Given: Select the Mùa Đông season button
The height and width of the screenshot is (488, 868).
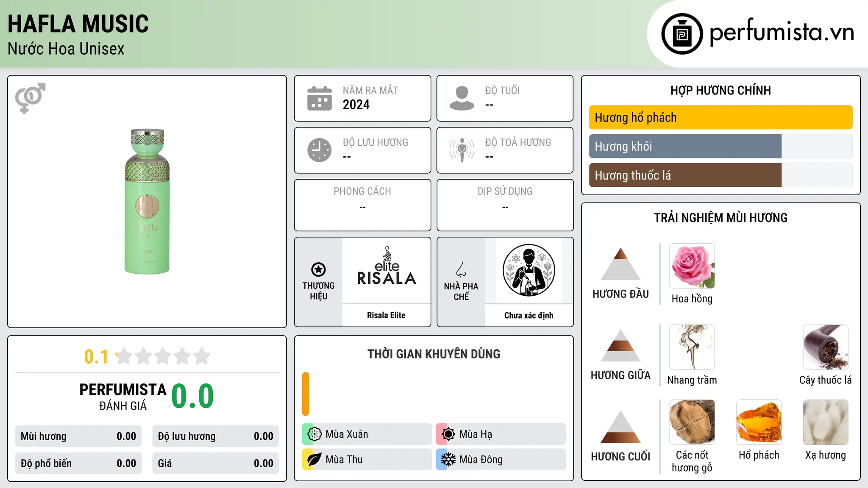Looking at the screenshot, I should tap(501, 460).
